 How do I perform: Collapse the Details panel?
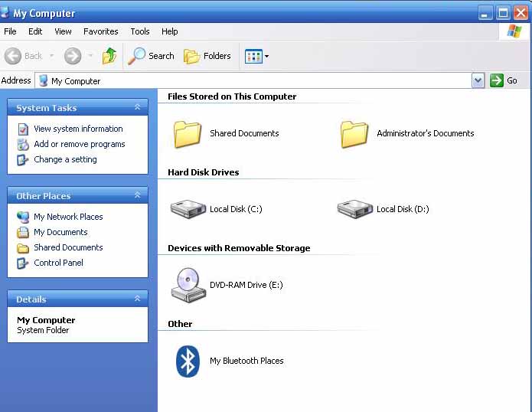[138, 299]
